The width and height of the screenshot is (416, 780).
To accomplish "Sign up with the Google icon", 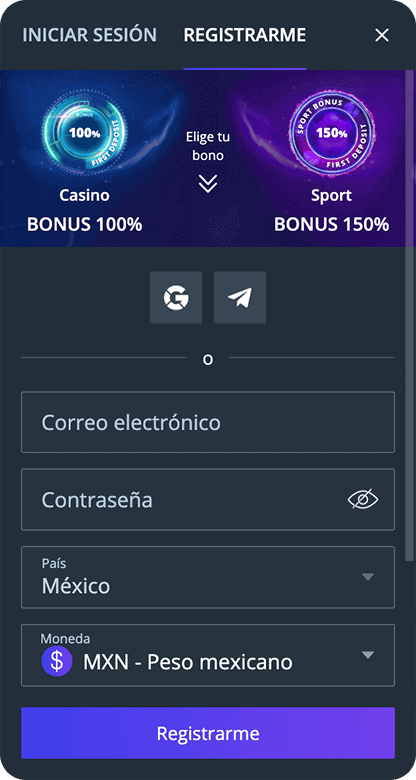I will pos(176,297).
